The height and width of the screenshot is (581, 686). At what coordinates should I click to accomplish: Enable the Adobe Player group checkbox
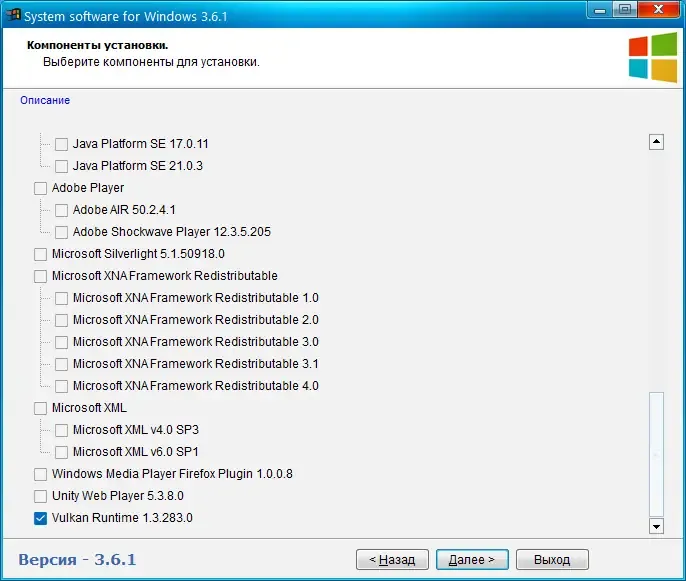click(x=40, y=189)
